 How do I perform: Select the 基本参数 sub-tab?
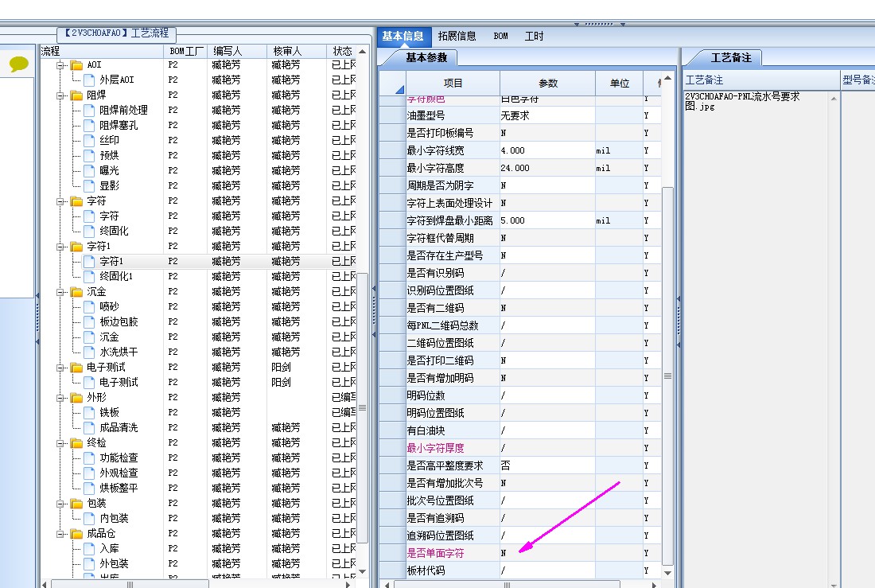[x=426, y=57]
